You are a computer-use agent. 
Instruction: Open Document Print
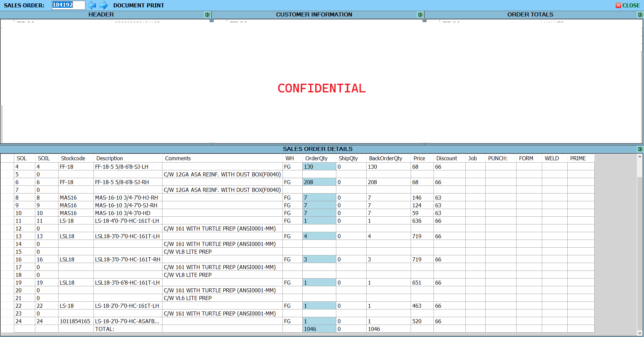pos(139,5)
